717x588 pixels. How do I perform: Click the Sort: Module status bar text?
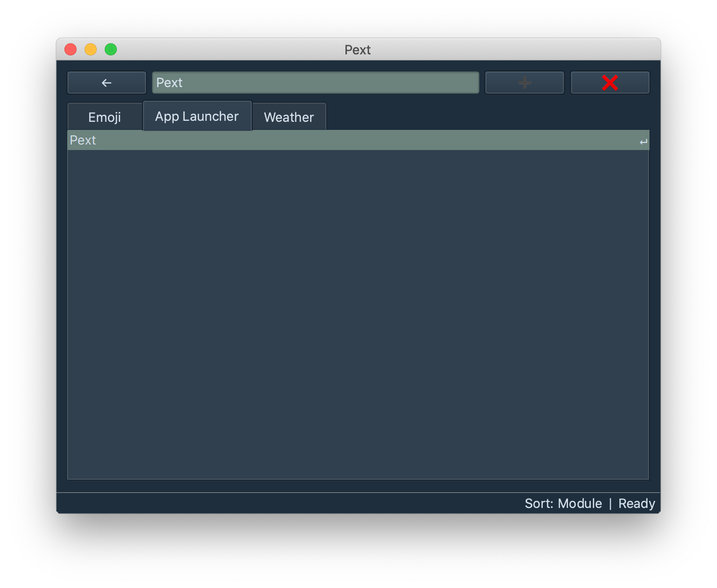point(563,503)
